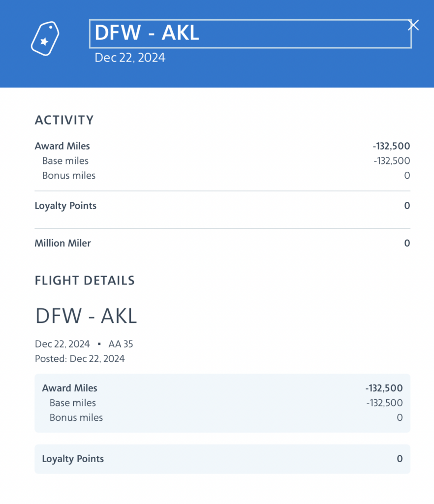Click bold -132,500 total in Activity section
Screen dimensions: 434x504
tap(391, 146)
